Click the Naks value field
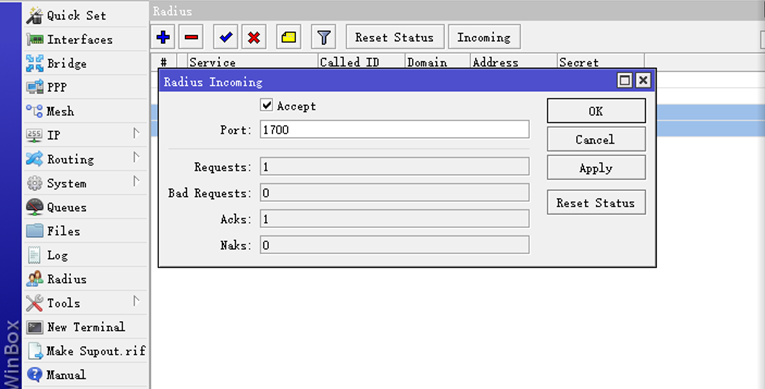 [394, 245]
